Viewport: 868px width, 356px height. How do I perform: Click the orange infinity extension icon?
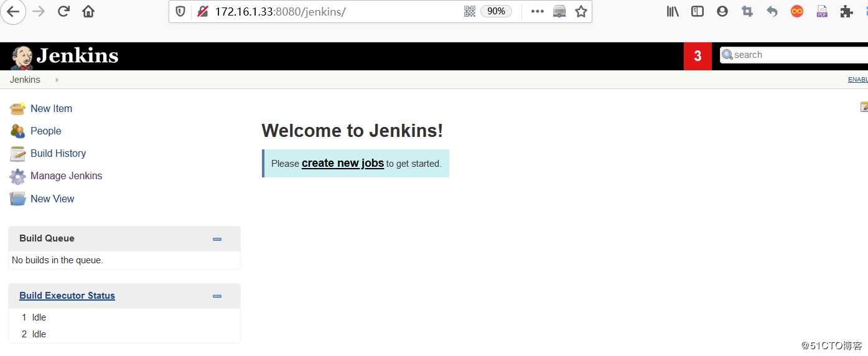tap(797, 11)
